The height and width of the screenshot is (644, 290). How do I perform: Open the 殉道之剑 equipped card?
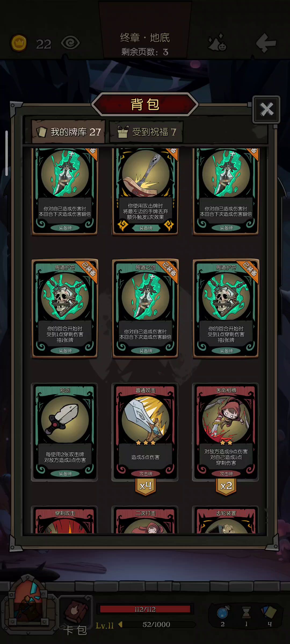tap(145, 308)
